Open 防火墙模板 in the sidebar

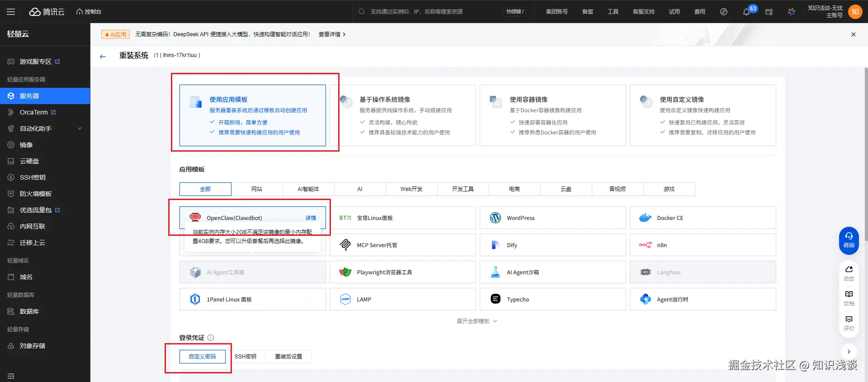coord(36,194)
